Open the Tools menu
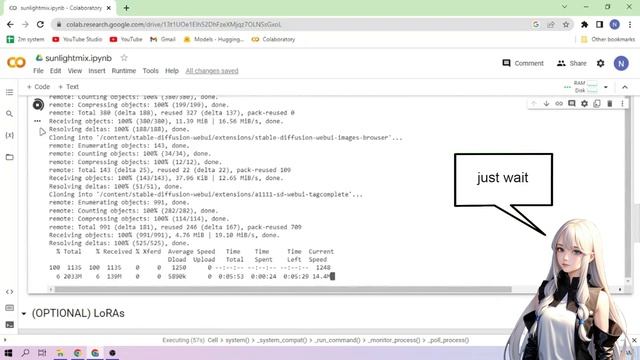This screenshot has width=640, height=360. pos(150,71)
